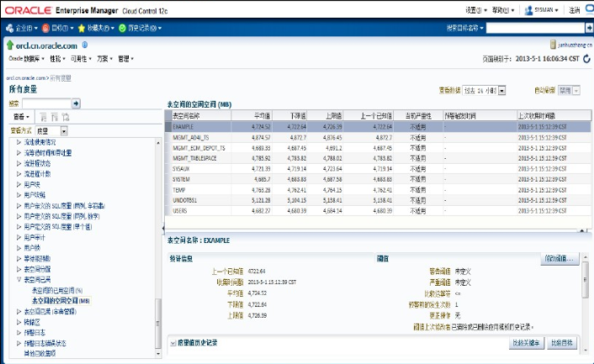Open the 自动刷新 dropdown showing 禁用

[x=575, y=91]
